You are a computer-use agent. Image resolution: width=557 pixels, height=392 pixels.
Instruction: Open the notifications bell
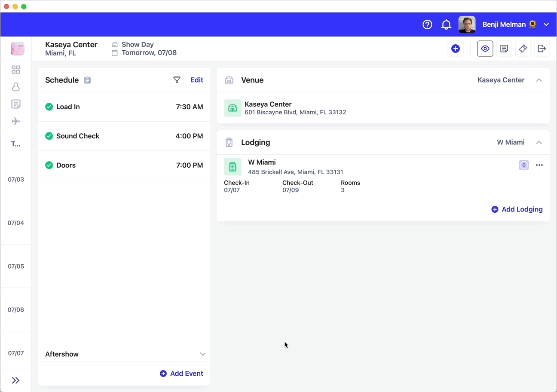pyautogui.click(x=446, y=24)
